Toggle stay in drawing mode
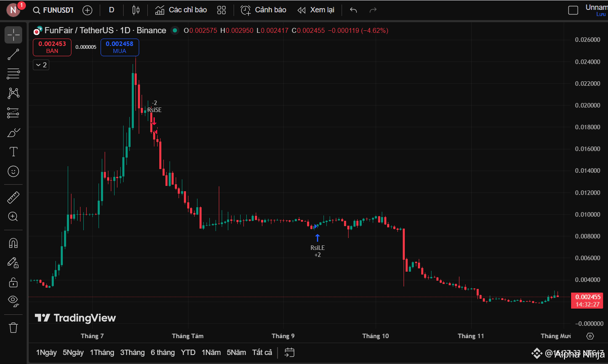The height and width of the screenshot is (364, 608). 14,263
